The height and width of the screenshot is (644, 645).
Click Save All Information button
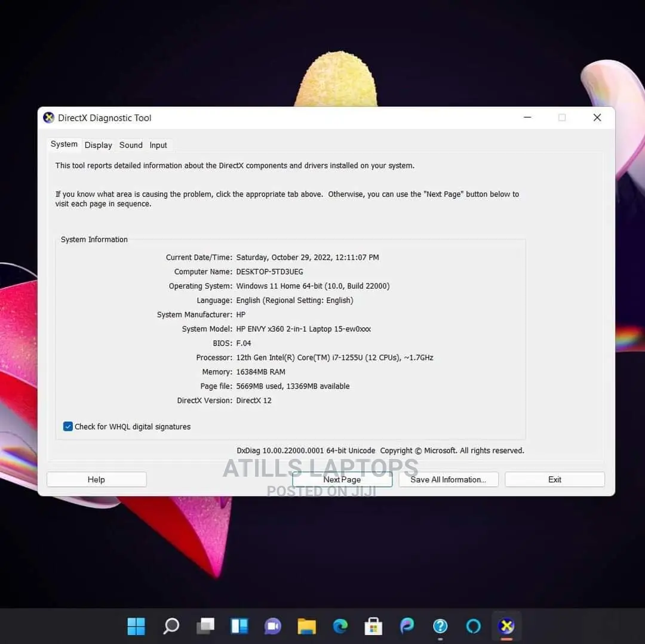tap(449, 480)
